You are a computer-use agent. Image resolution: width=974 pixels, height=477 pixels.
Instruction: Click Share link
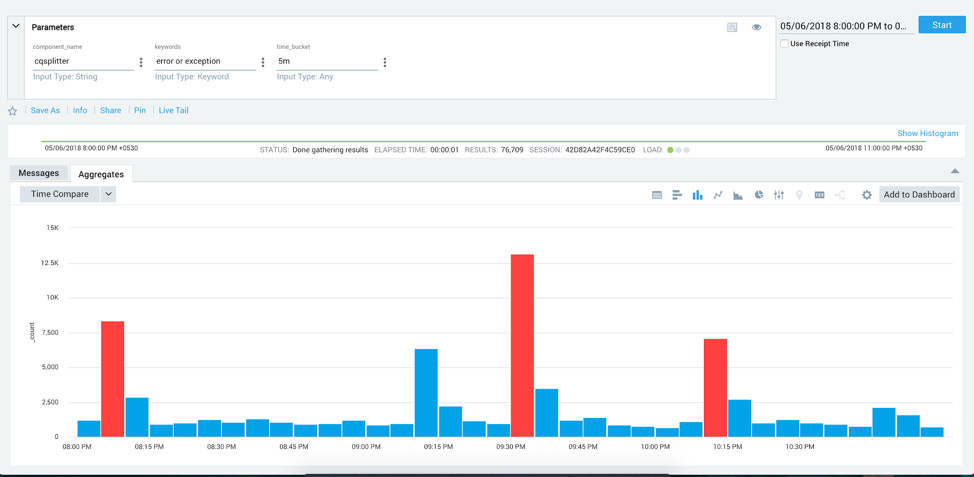click(x=111, y=111)
